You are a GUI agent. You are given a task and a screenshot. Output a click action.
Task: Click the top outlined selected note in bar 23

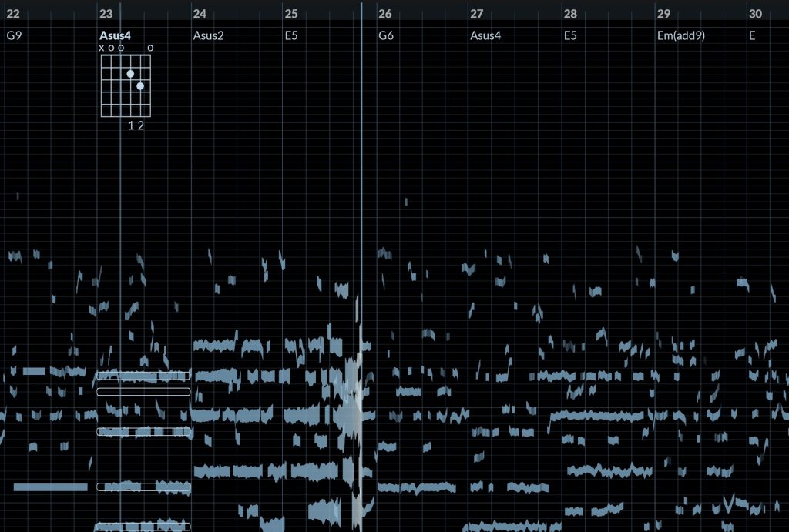[x=143, y=376]
